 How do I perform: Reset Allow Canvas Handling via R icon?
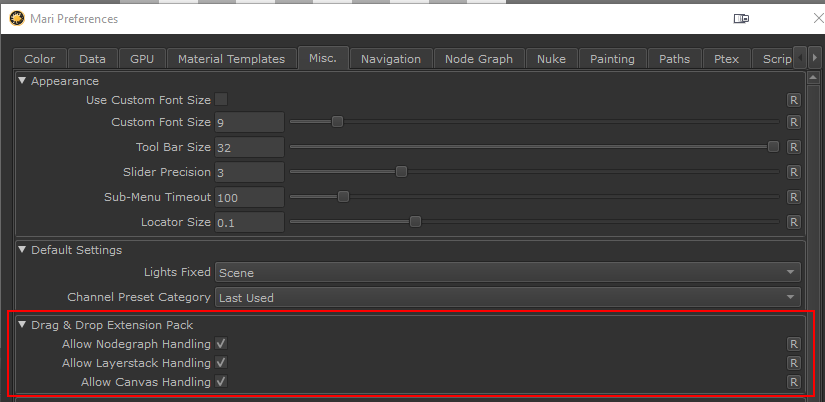(793, 382)
